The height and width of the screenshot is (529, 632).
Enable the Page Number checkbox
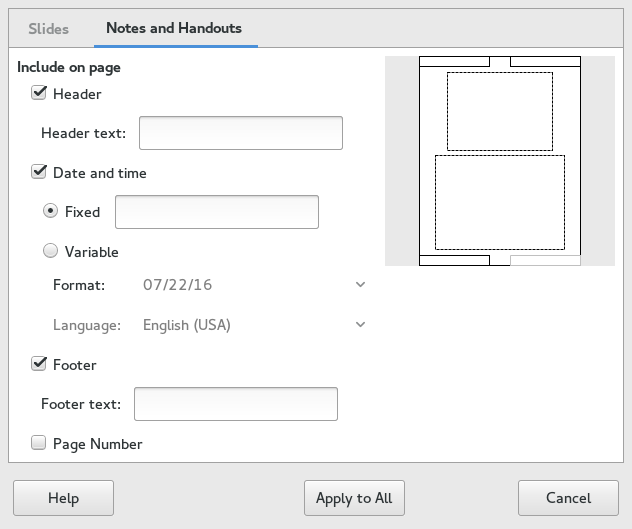click(x=39, y=443)
